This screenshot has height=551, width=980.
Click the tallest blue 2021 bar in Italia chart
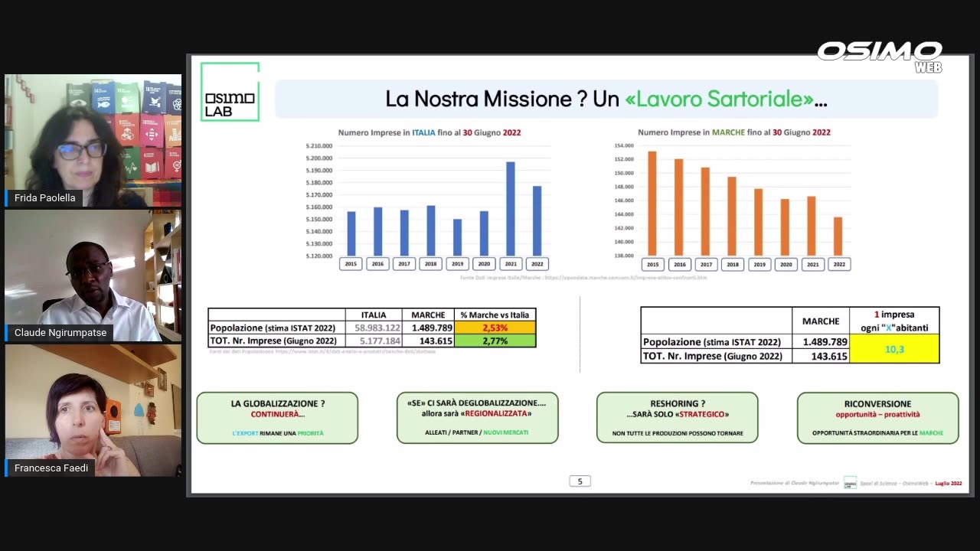(x=511, y=209)
